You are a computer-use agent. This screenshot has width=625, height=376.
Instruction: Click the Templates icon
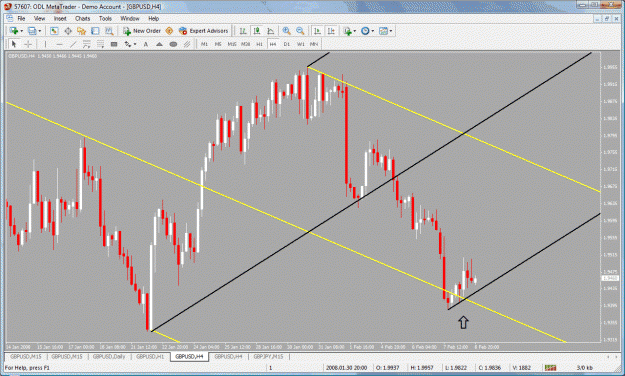coord(383,31)
